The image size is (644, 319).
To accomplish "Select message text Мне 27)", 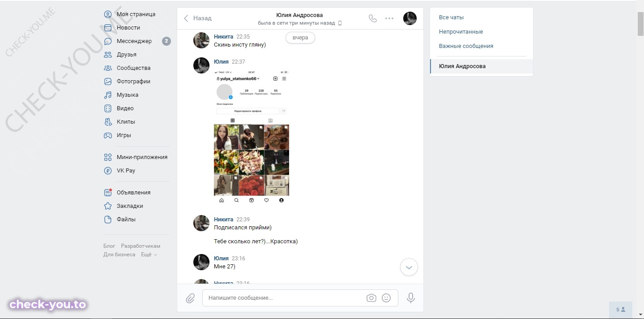I will [x=225, y=267].
